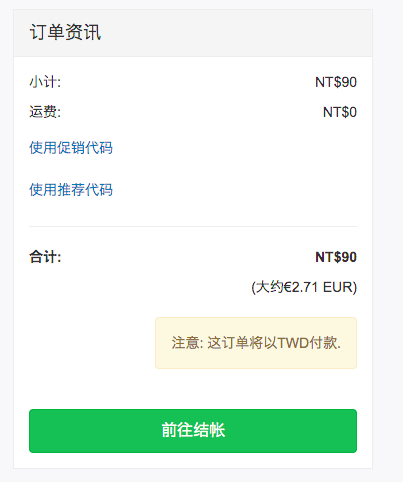
Task: Click the yellow TWD payment notice box
Action: [x=256, y=343]
